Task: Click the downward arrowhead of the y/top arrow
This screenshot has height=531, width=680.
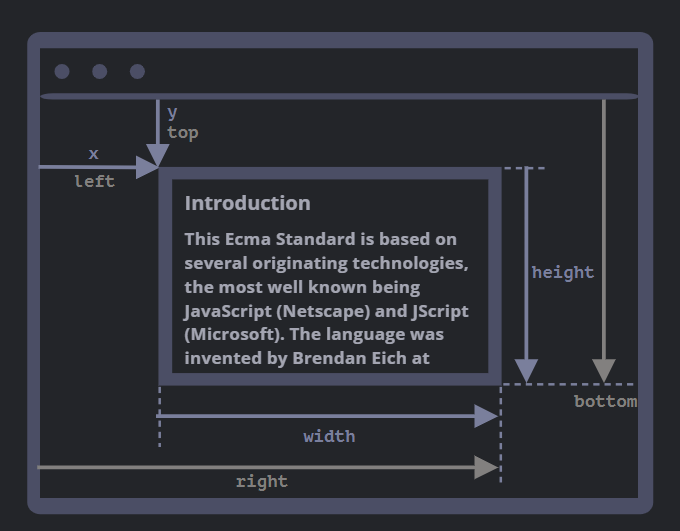Action: pos(158,155)
